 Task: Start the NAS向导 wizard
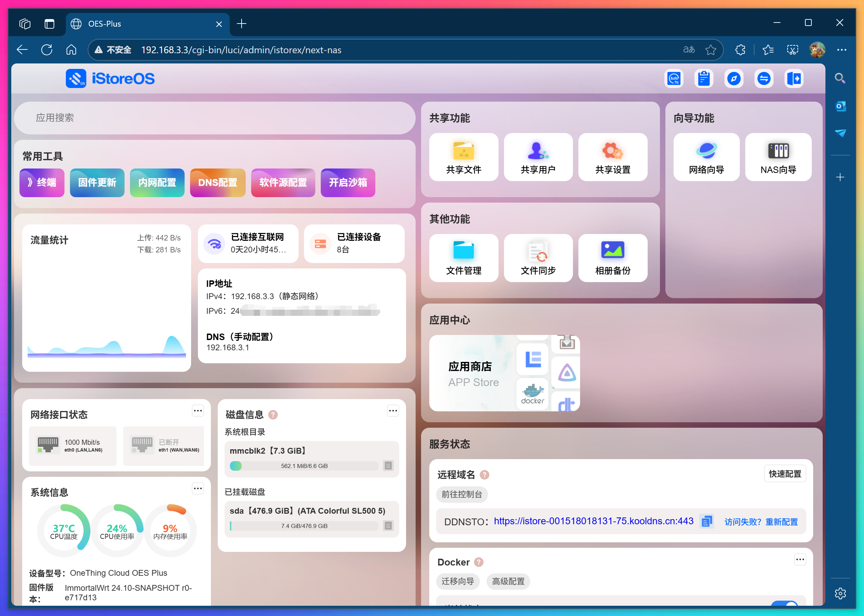coord(778,157)
